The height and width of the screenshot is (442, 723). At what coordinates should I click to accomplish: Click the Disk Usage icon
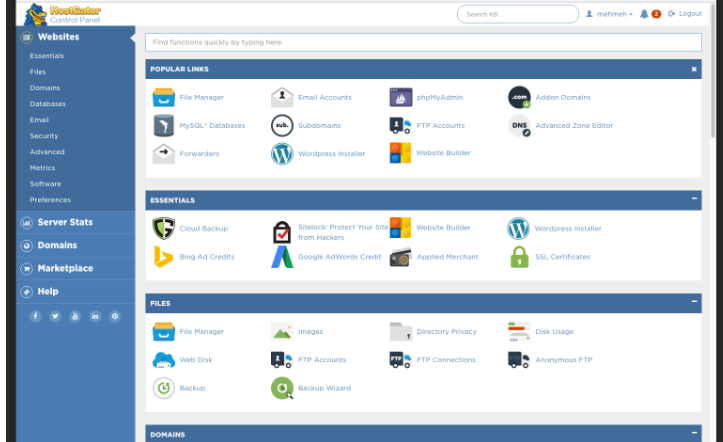tap(519, 331)
